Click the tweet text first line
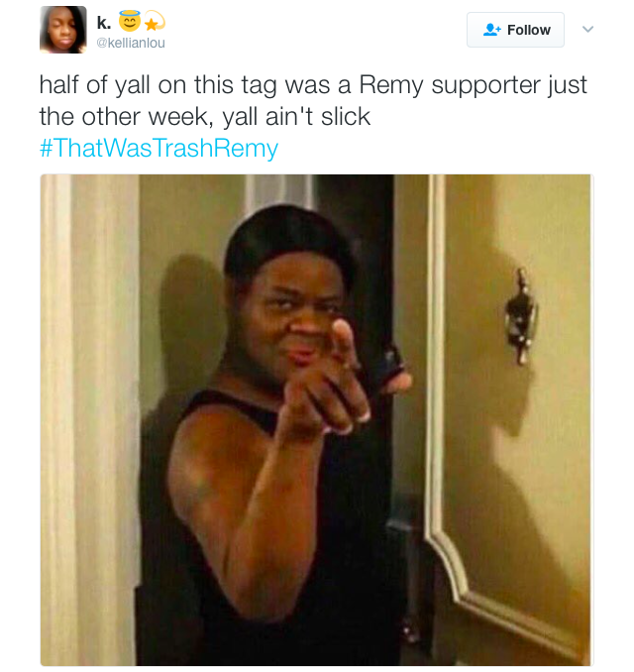The height and width of the screenshot is (672, 634). coord(313,84)
